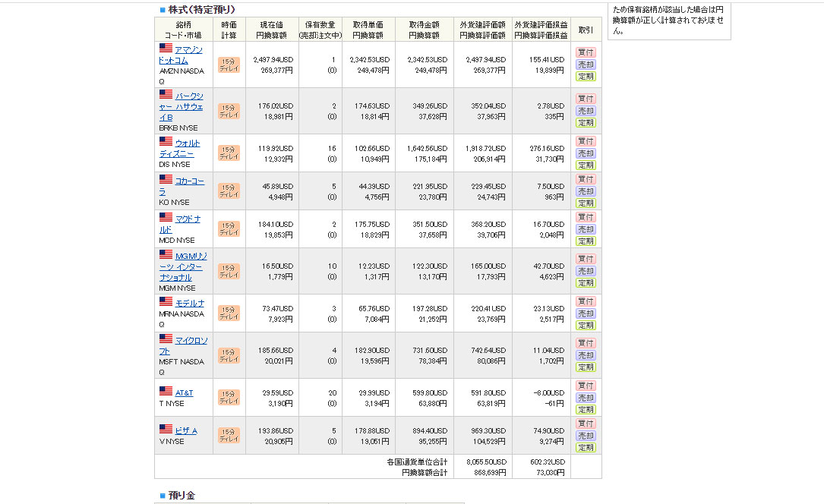Click 売却 (sell) for ビザ A
824x504 pixels.
586,436
